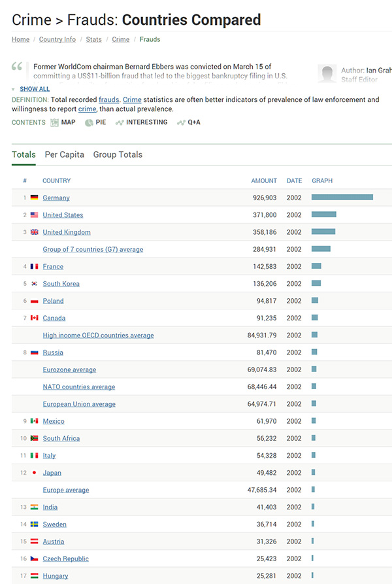Image resolution: width=392 pixels, height=584 pixels.
Task: Switch to the Per Capita tab
Action: coord(64,155)
